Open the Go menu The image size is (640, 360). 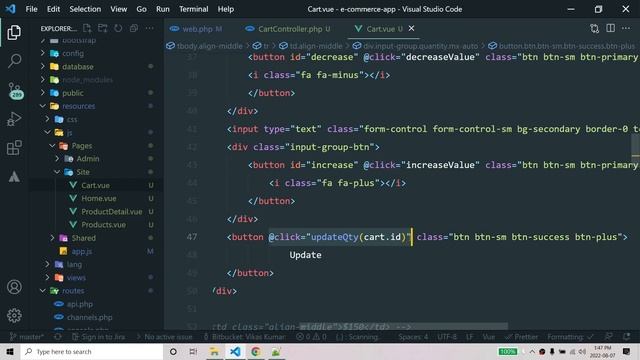pyautogui.click(x=141, y=9)
